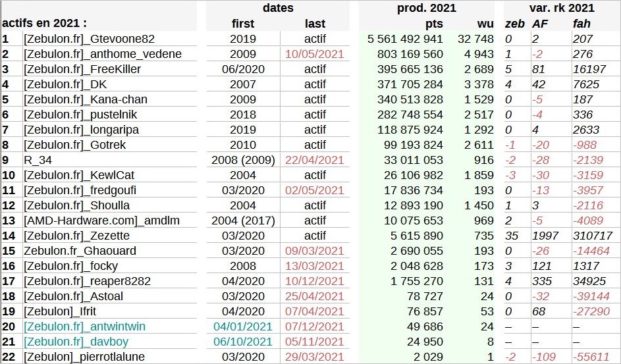Viewport: 621px width, 364px height.
Task: Click the 'pts' column header
Action: tap(434, 24)
